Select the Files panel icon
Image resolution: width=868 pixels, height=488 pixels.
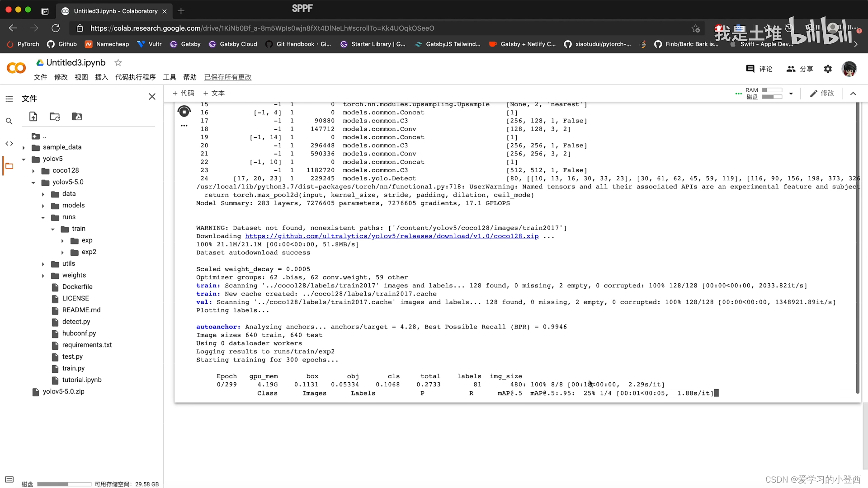(9, 166)
